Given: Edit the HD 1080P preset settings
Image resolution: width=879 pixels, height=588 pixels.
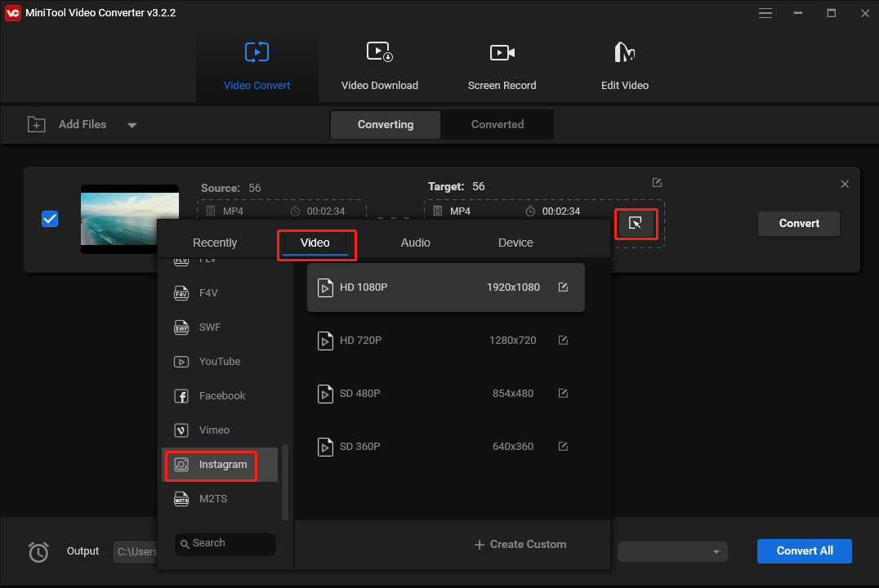Looking at the screenshot, I should (x=564, y=287).
